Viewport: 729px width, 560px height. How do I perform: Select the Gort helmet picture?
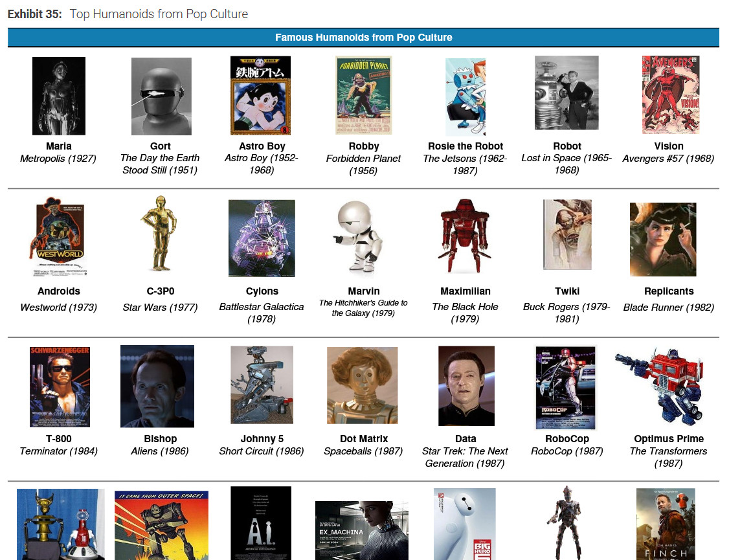(x=161, y=96)
